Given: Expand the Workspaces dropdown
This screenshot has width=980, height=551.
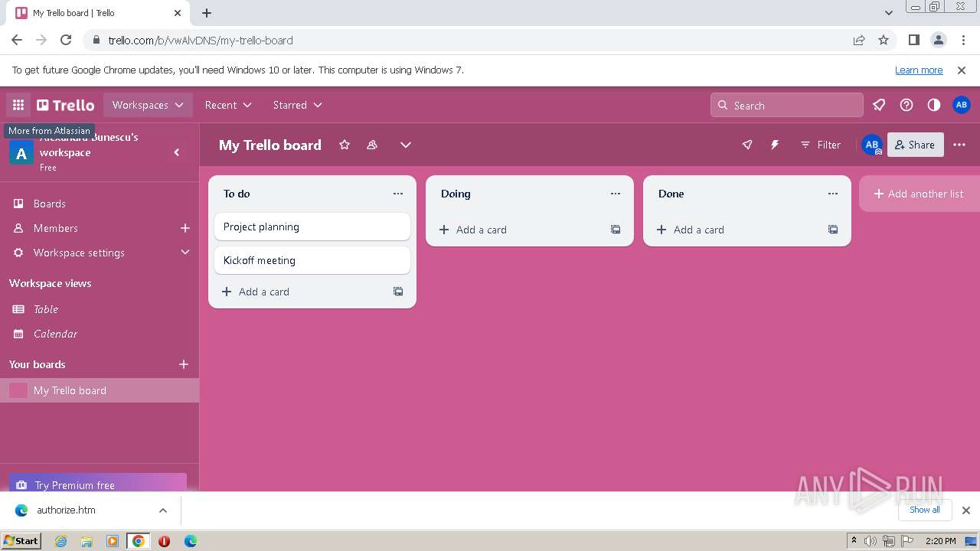Looking at the screenshot, I should [148, 105].
